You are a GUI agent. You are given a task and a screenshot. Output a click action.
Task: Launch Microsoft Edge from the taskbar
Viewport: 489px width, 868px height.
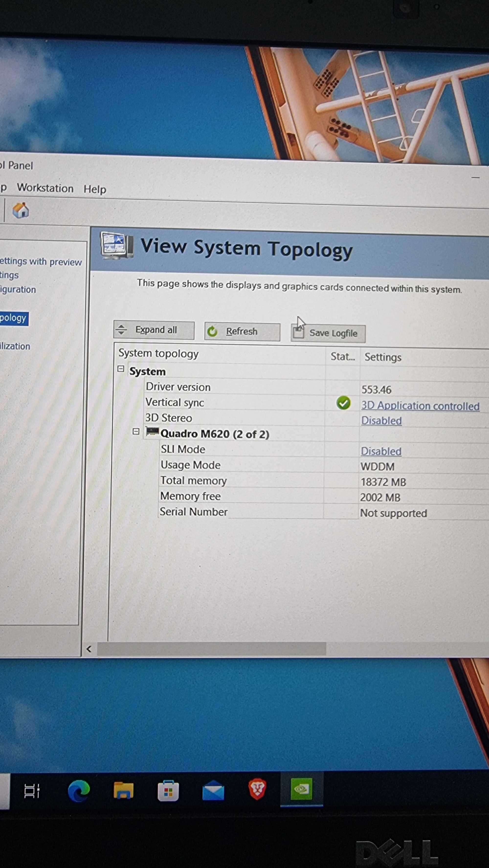[78, 791]
